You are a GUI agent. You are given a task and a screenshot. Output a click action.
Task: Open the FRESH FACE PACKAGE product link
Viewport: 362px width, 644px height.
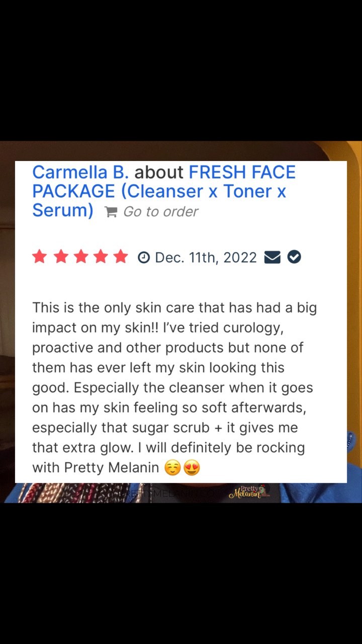[x=164, y=191]
